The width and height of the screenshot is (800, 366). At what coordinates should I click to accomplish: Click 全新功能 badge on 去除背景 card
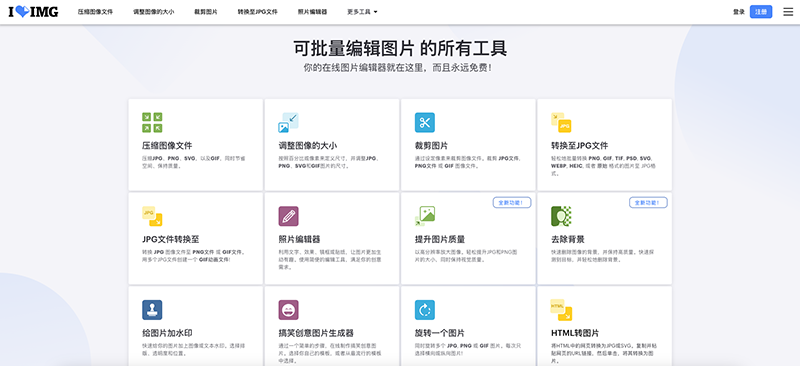click(648, 203)
